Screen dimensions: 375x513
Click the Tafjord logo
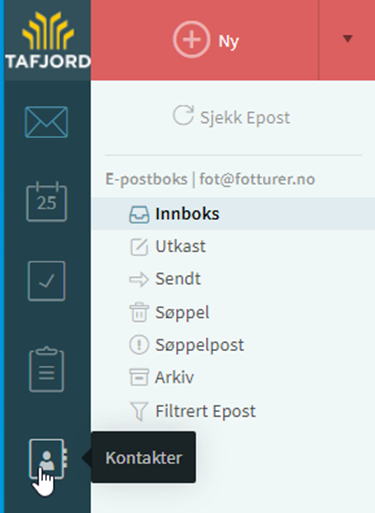(48, 40)
